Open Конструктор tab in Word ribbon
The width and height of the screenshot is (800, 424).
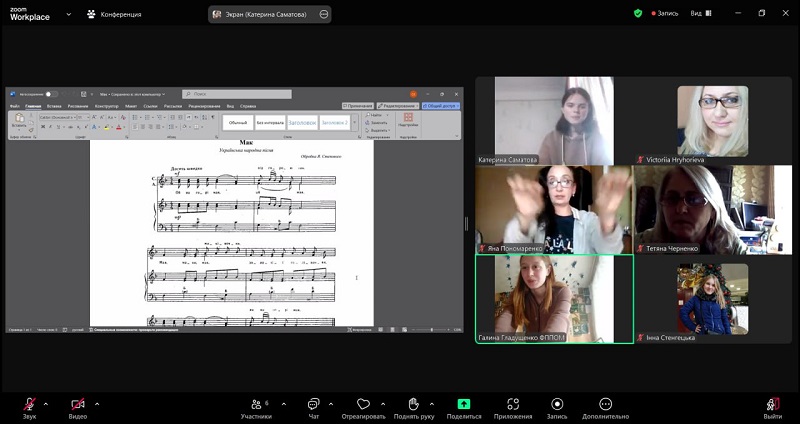[x=107, y=106]
